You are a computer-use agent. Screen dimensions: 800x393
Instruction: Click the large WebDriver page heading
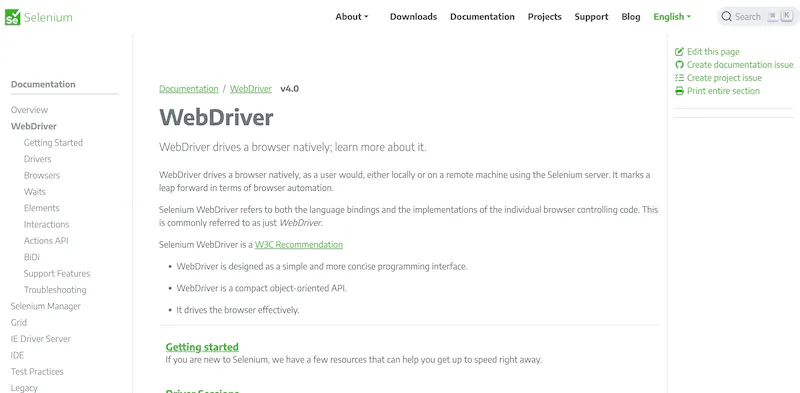[x=216, y=118]
